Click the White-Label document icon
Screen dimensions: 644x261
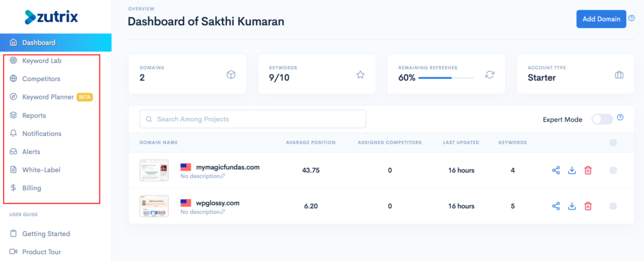14,170
